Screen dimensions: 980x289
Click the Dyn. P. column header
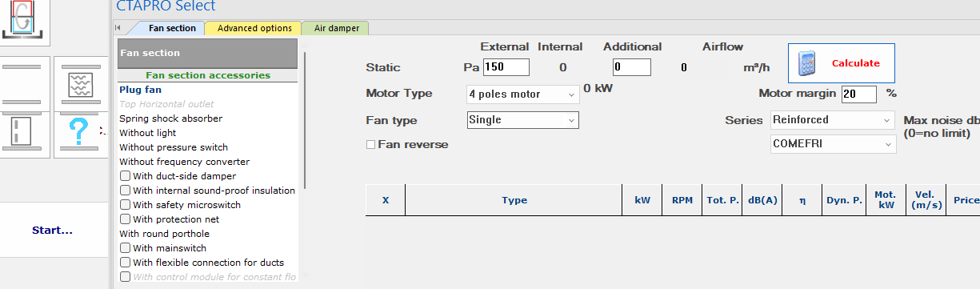[x=844, y=200]
